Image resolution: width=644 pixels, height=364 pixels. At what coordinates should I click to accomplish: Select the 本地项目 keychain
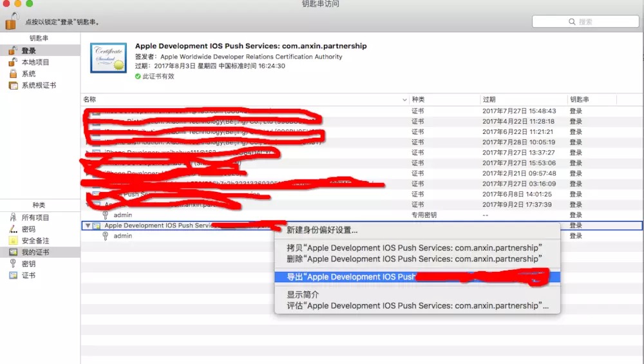click(x=40, y=62)
